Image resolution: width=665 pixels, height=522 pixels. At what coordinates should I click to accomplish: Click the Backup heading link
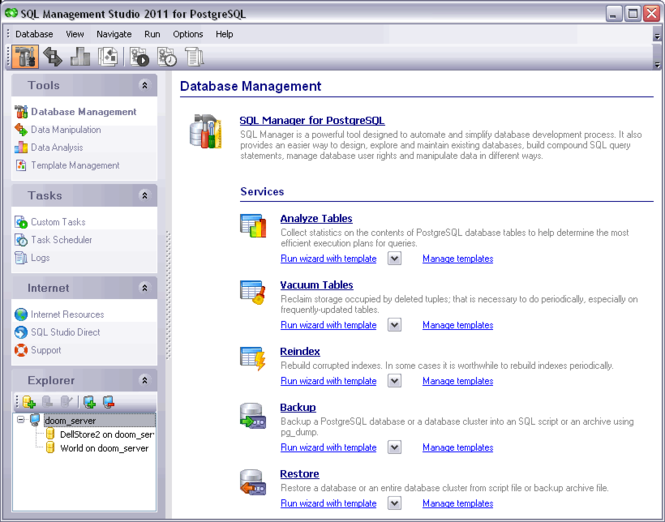coord(298,408)
